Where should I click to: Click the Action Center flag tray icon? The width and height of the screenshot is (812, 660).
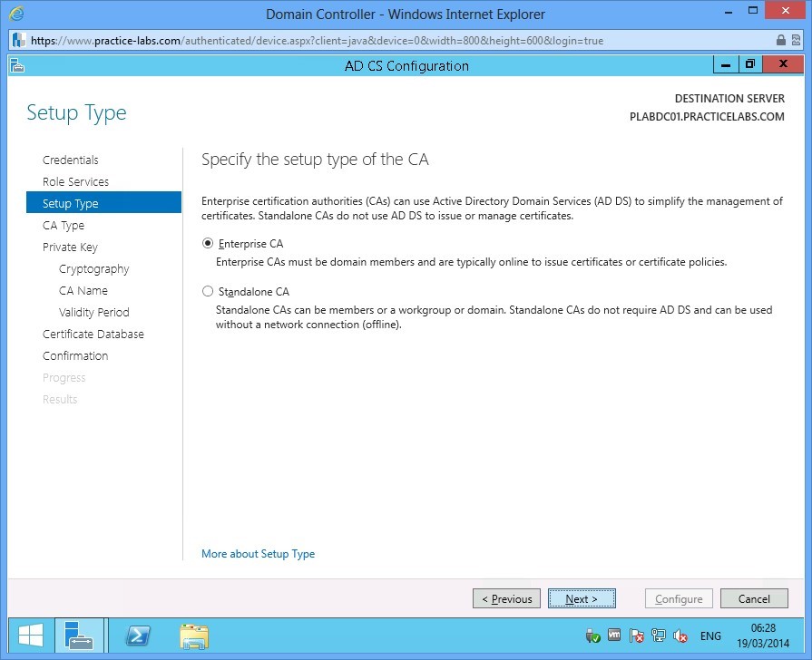pos(637,636)
